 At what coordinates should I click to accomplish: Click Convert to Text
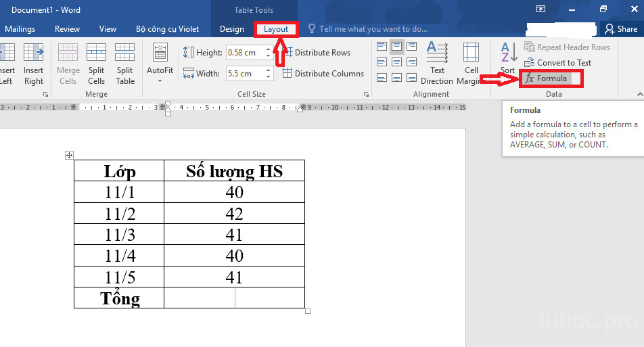pos(557,63)
